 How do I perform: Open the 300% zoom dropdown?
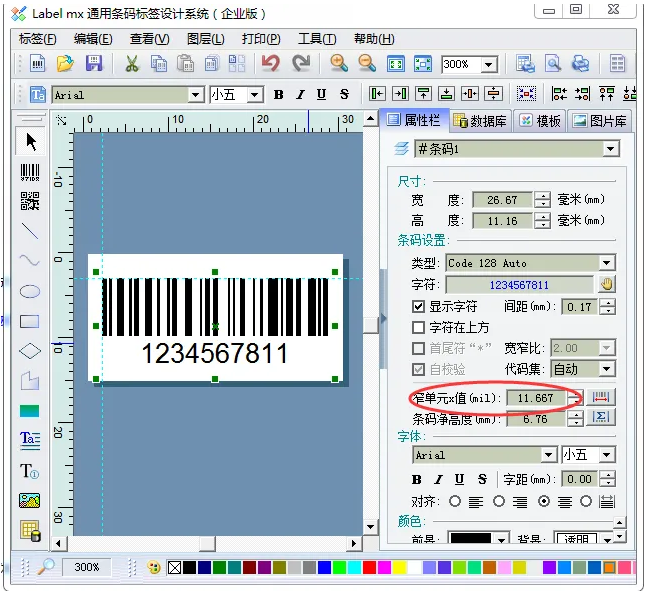click(x=489, y=65)
